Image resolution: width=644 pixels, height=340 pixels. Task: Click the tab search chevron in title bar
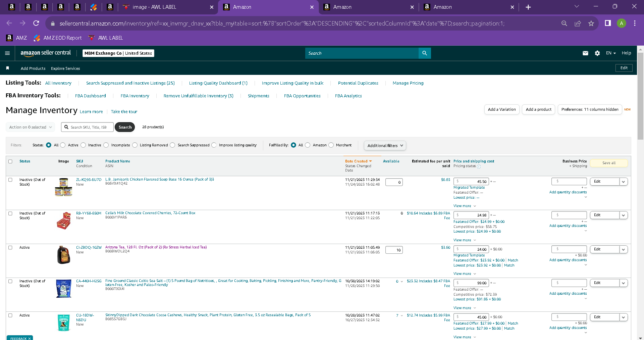[577, 6]
